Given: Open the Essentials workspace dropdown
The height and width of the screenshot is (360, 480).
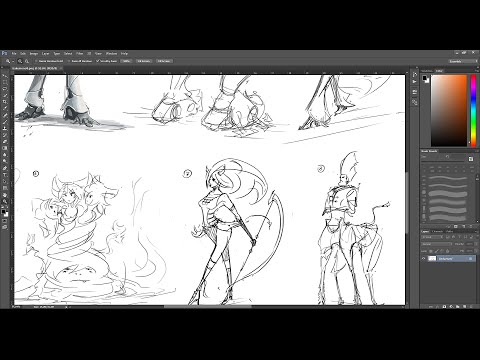Looking at the screenshot, I should [463, 61].
